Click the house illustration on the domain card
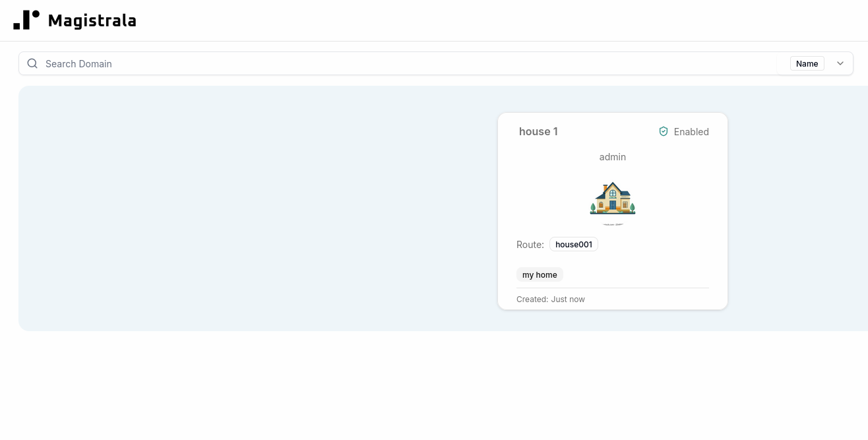 pos(612,199)
